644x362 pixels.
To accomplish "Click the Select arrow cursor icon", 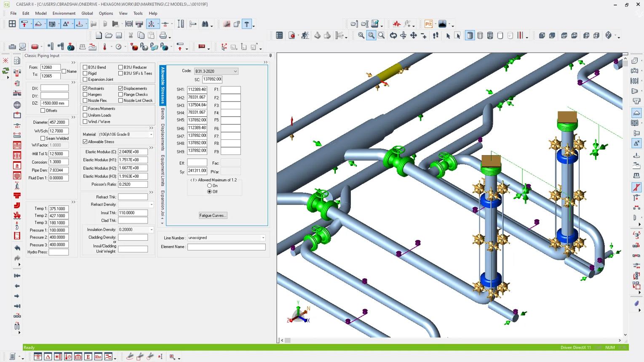I will (448, 36).
